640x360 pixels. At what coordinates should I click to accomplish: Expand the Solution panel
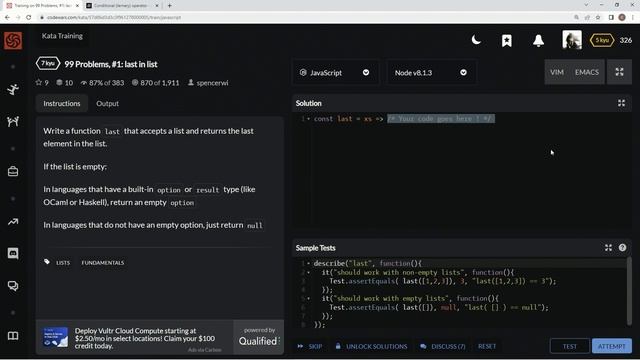pyautogui.click(x=621, y=103)
